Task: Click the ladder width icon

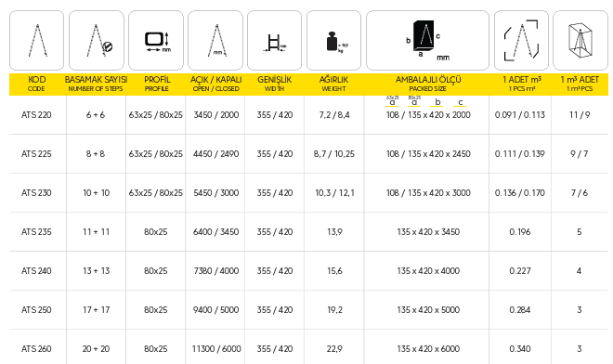Action: 274,40
